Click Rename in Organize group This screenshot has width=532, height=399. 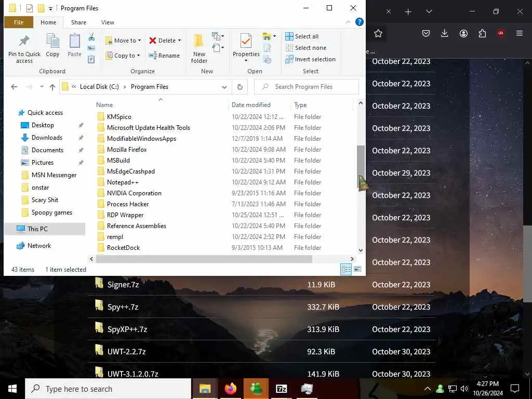(165, 55)
